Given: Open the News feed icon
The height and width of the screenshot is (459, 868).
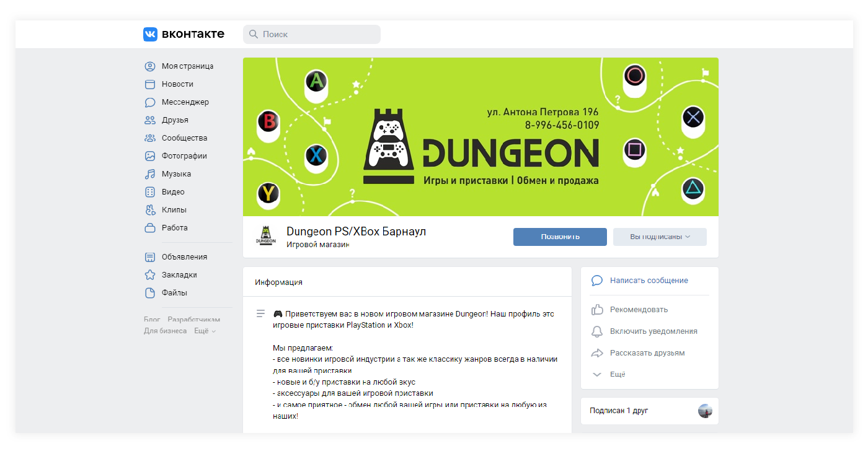Looking at the screenshot, I should [x=150, y=84].
